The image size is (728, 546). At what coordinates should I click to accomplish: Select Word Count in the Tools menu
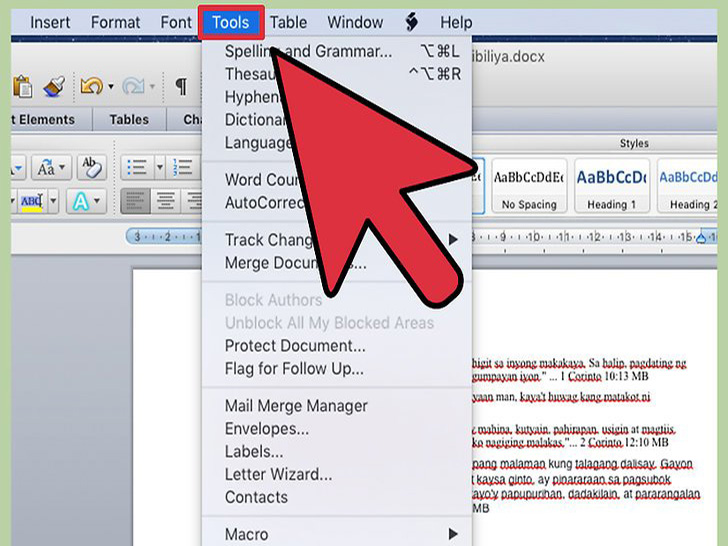coord(337,179)
